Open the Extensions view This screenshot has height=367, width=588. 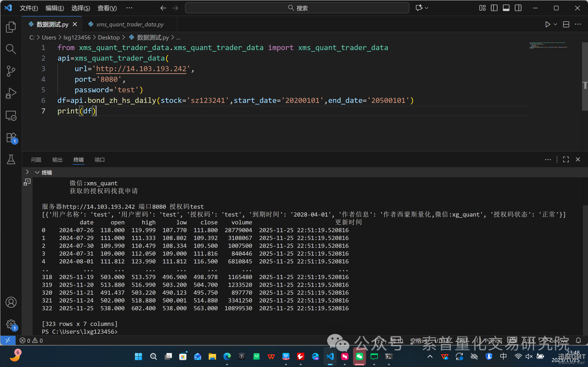[x=11, y=138]
